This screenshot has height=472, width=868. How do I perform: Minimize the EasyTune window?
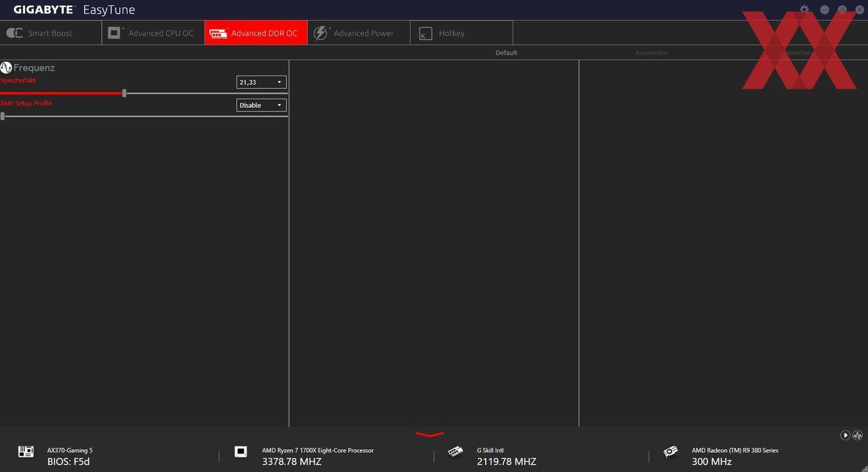(x=825, y=10)
